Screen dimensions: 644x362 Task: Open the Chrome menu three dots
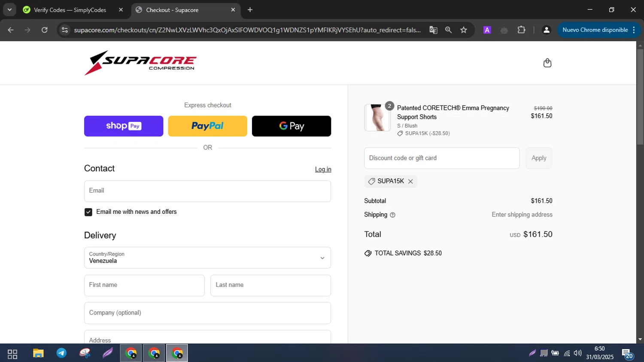pyautogui.click(x=634, y=30)
